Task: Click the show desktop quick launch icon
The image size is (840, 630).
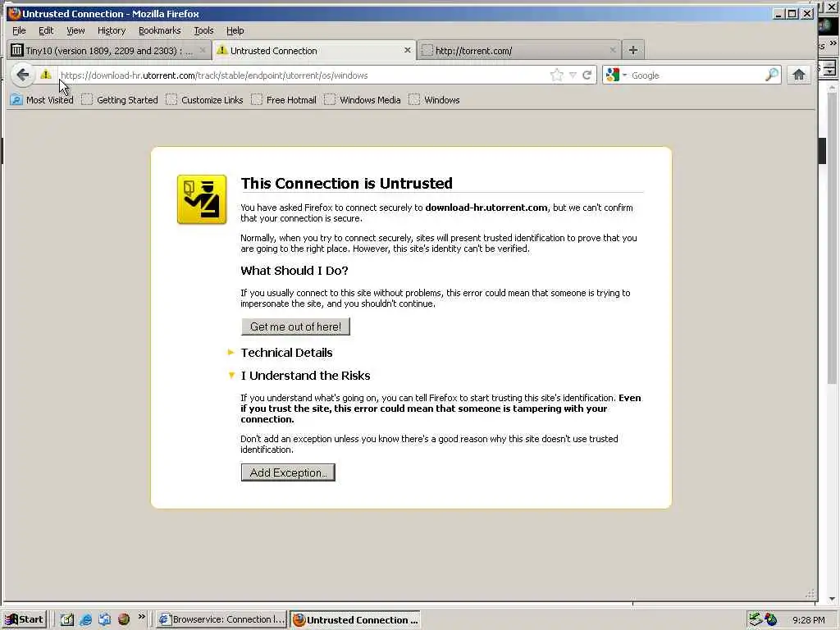Action: [67, 619]
